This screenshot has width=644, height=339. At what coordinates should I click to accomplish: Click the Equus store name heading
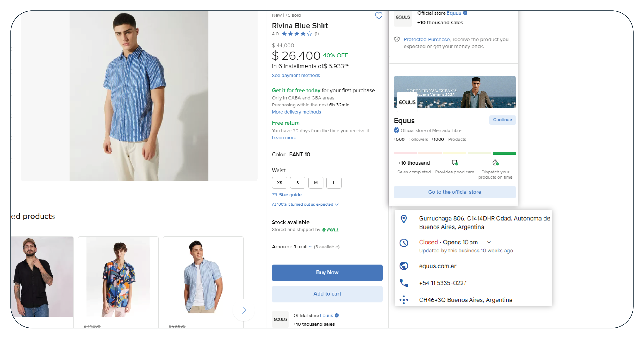click(x=404, y=121)
